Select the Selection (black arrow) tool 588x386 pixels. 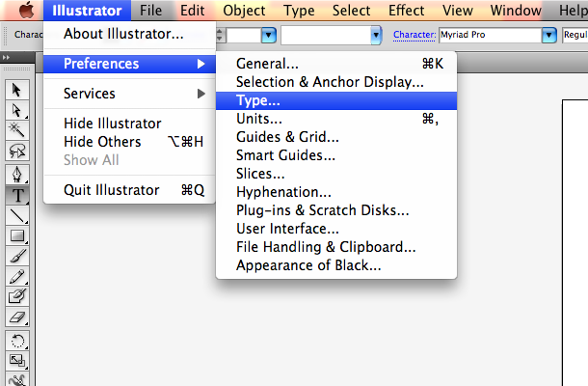(x=17, y=90)
